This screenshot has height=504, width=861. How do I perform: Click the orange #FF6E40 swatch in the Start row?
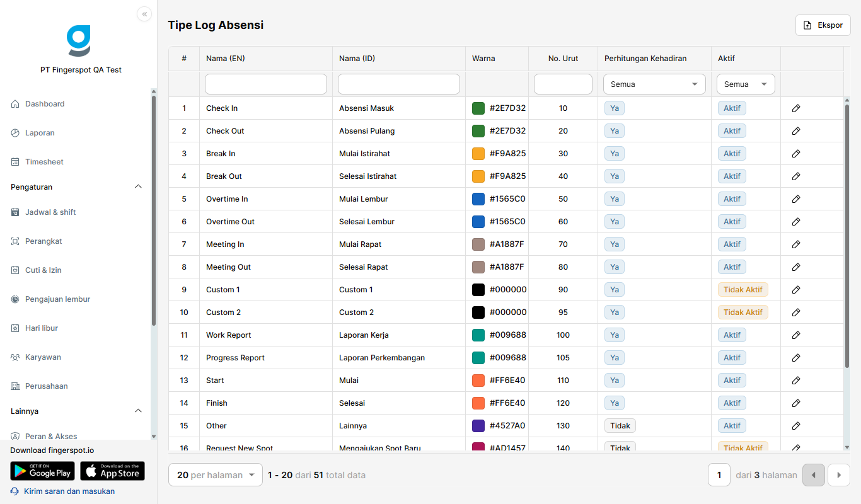point(478,381)
